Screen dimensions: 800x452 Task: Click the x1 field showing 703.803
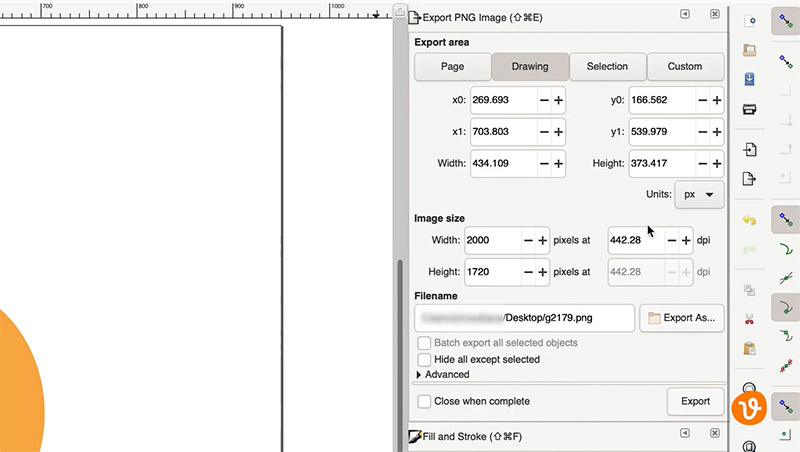(x=504, y=132)
